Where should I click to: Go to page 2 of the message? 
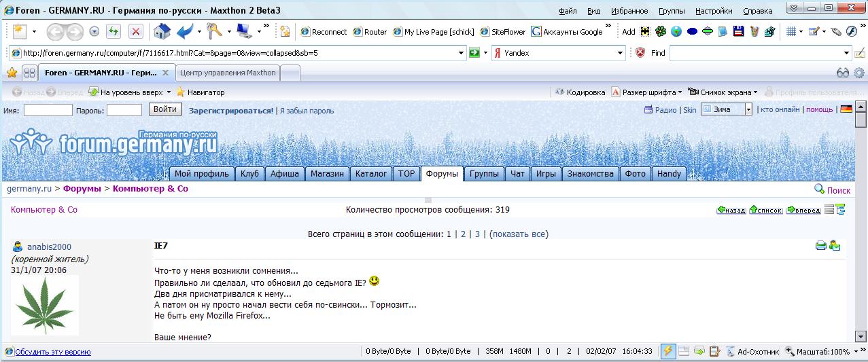coord(463,234)
